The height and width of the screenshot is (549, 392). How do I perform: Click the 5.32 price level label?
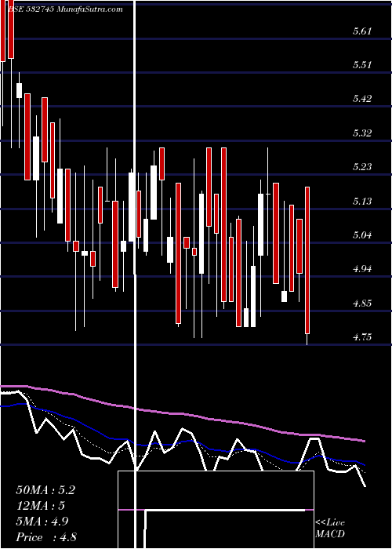pos(362,133)
